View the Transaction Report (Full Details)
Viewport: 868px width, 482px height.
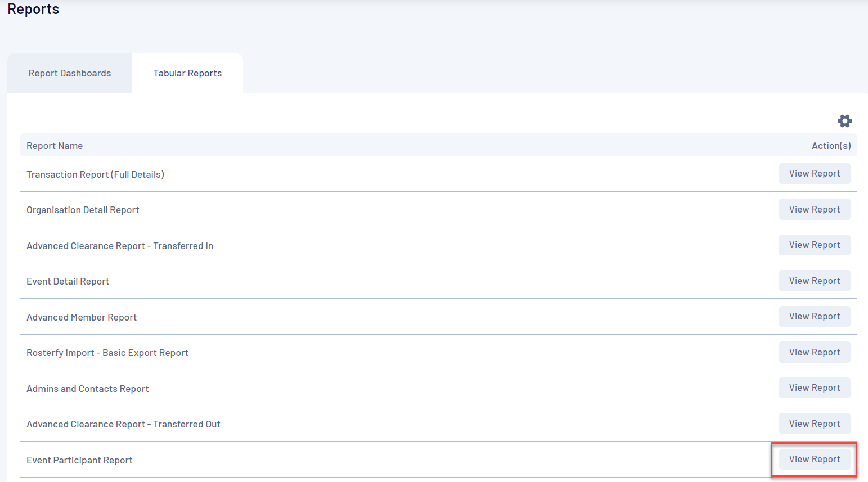[x=815, y=174]
